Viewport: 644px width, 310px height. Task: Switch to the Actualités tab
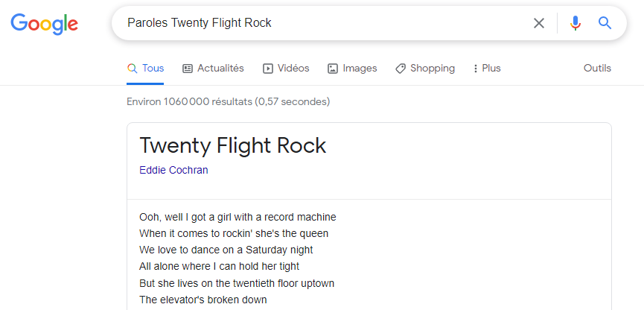(220, 69)
